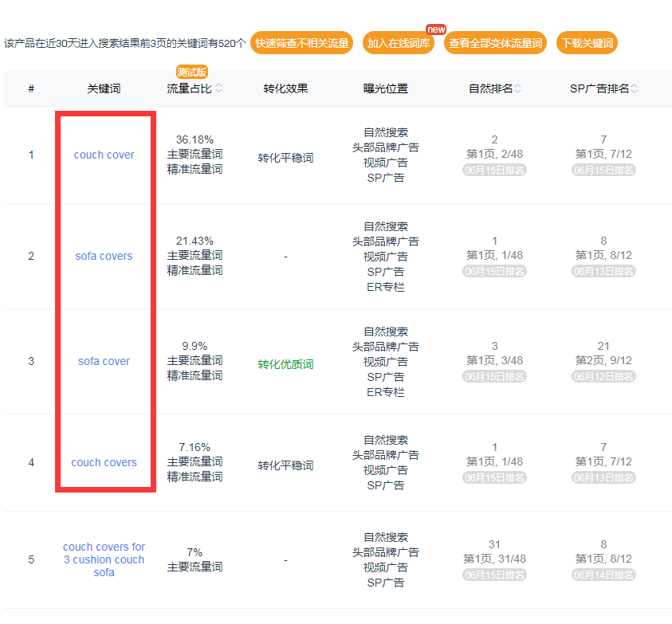Sort by 流量占比 column arrows
The image size is (672, 624).
(218, 88)
